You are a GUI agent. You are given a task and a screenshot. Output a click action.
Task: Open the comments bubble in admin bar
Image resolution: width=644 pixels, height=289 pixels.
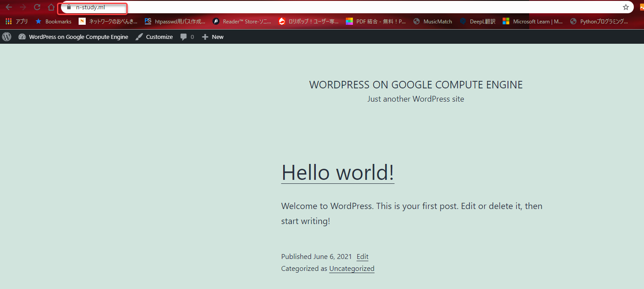coord(187,37)
